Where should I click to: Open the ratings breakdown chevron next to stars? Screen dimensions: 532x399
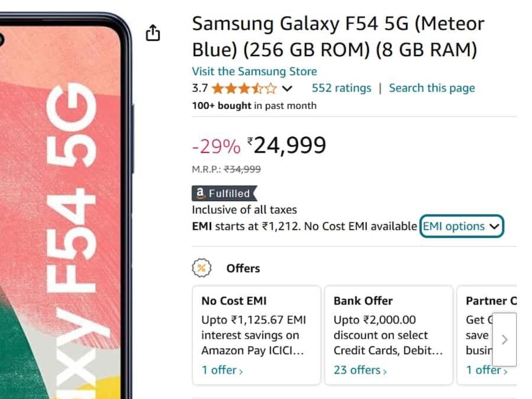point(287,88)
